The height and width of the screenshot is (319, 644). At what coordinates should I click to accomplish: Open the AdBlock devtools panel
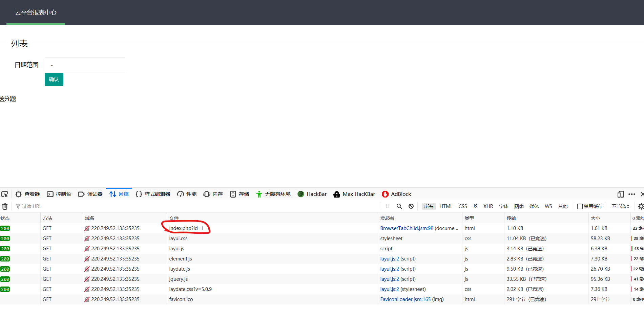pyautogui.click(x=396, y=194)
